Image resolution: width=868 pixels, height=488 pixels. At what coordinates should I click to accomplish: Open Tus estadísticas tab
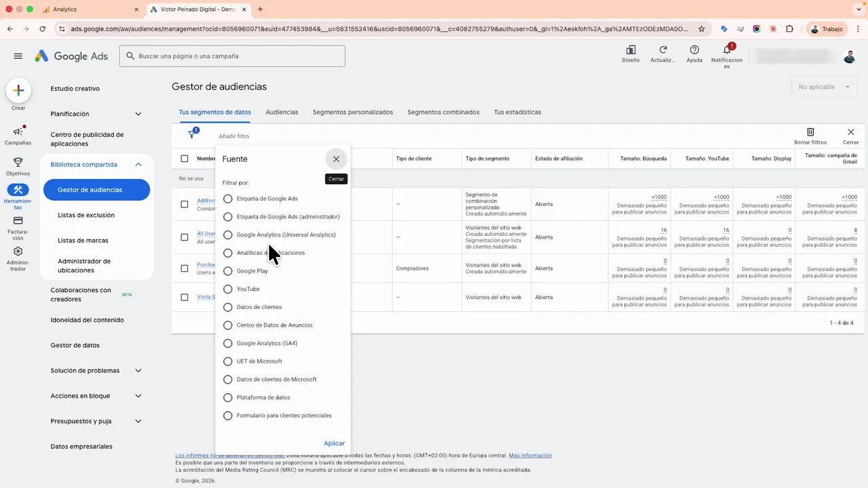(517, 113)
